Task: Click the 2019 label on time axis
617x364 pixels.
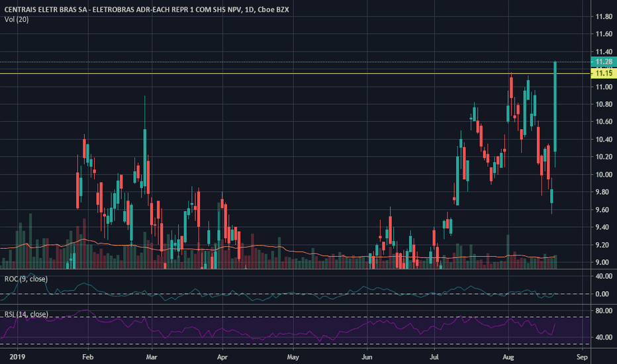Action: 17,357
